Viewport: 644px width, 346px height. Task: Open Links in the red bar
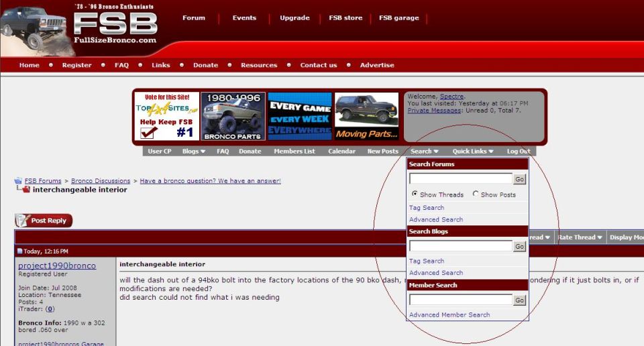[161, 65]
